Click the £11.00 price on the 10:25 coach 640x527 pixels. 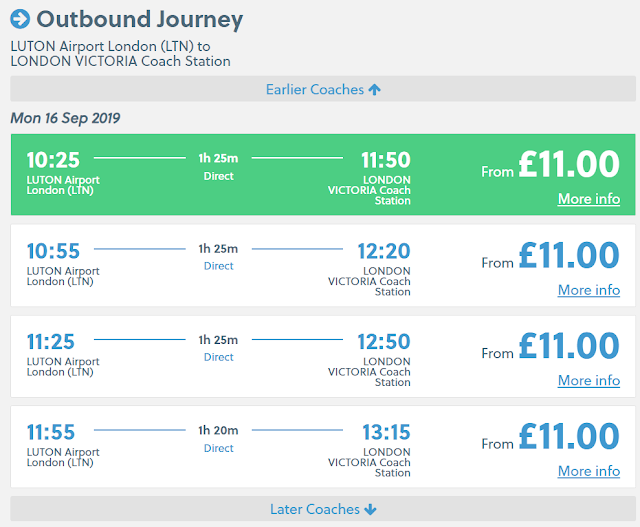point(568,165)
